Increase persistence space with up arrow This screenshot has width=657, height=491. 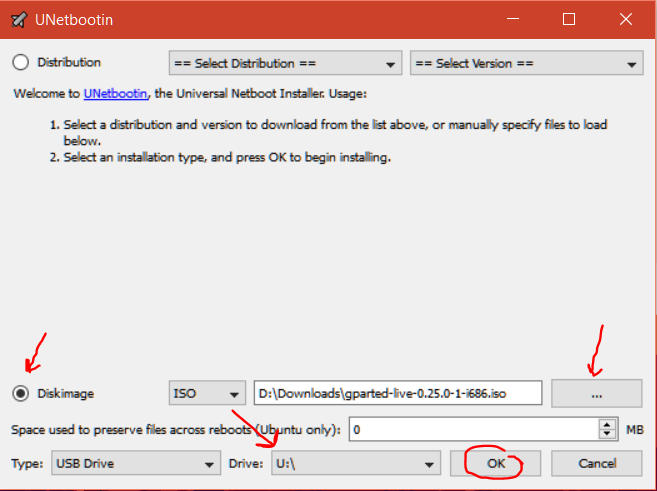(607, 424)
